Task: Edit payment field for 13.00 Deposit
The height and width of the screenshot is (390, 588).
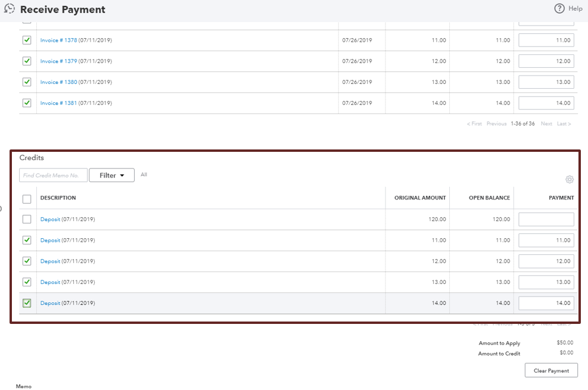Action: (546, 282)
